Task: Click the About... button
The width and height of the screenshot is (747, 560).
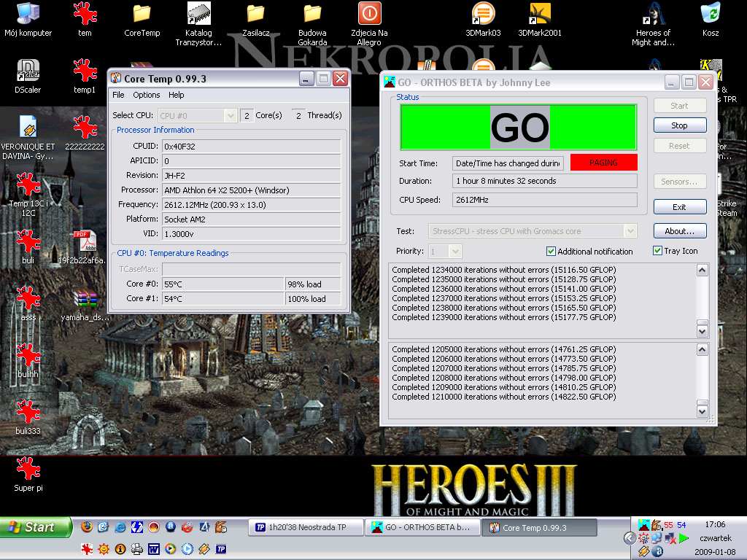Action: [679, 231]
